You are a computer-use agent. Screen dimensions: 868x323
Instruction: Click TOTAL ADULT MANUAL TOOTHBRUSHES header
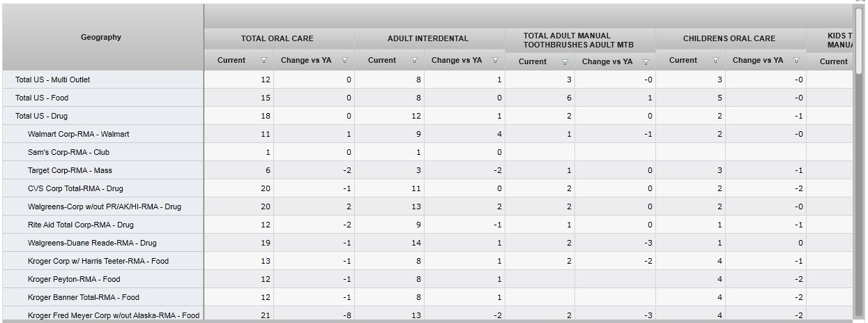579,40
